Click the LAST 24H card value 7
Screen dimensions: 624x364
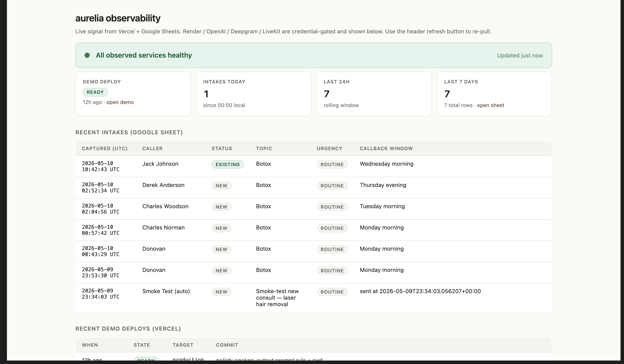pyautogui.click(x=326, y=94)
